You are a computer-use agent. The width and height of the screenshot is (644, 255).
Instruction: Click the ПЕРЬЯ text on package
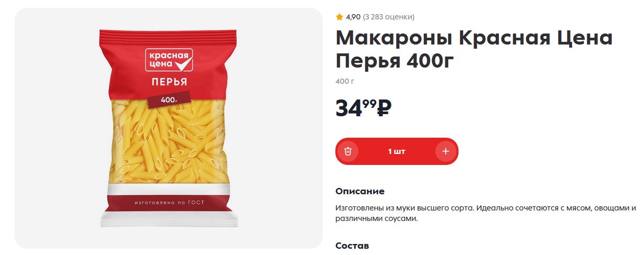[x=169, y=82]
